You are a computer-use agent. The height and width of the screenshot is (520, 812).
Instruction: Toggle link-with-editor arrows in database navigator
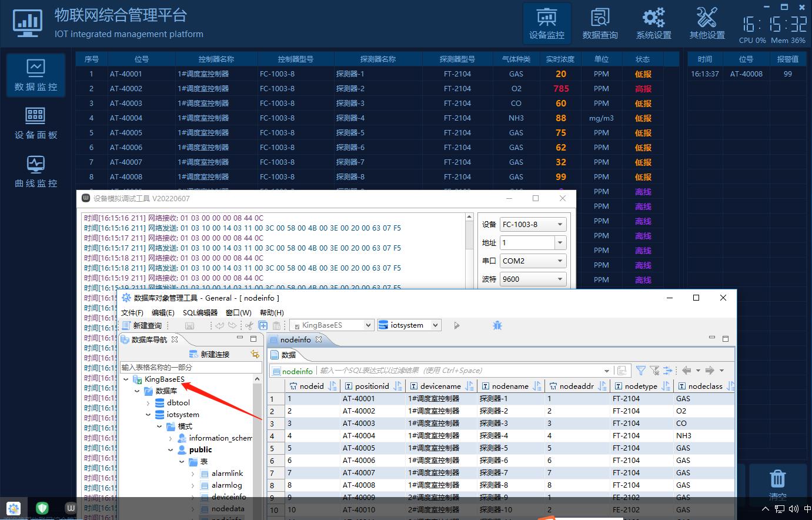pos(255,354)
